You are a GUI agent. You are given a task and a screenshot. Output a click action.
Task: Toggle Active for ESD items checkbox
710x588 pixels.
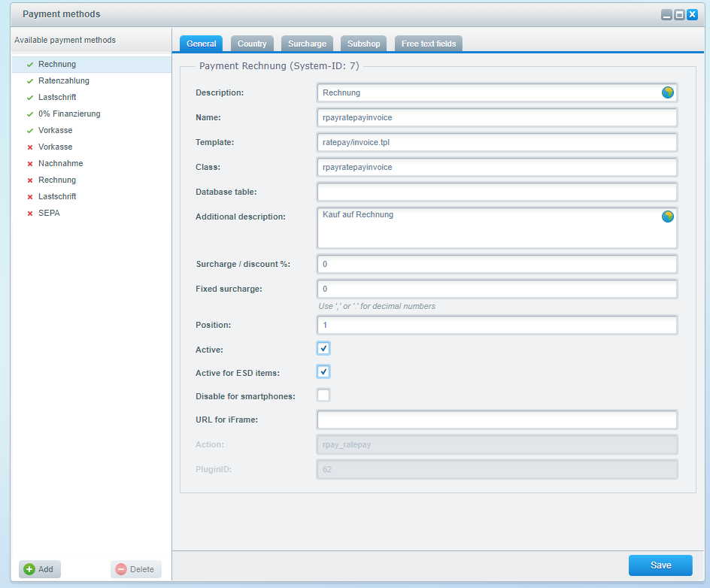[323, 371]
